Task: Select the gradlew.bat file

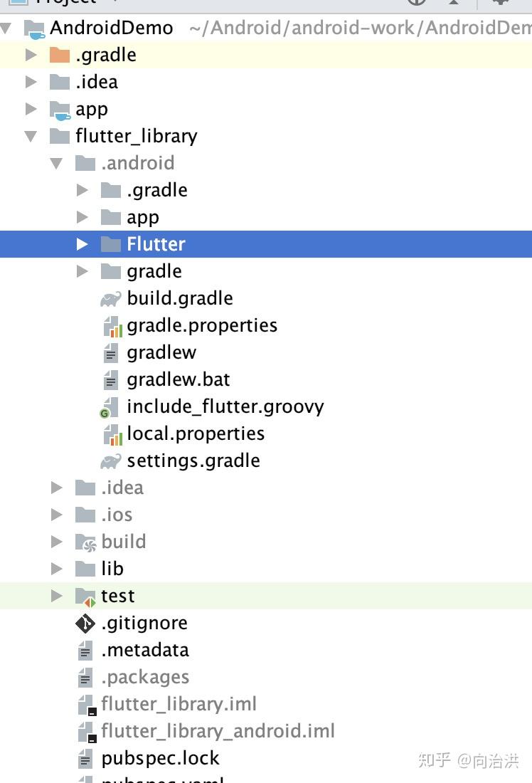Action: (178, 379)
